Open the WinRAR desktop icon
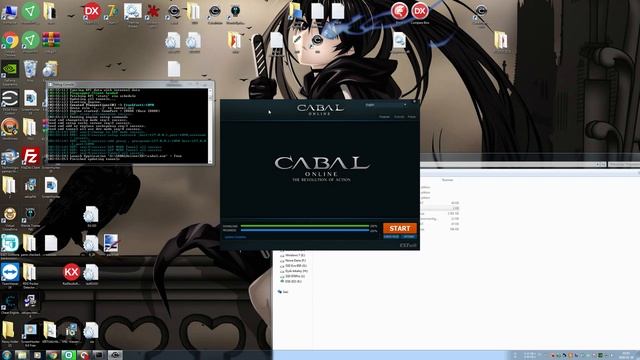 [x=51, y=41]
